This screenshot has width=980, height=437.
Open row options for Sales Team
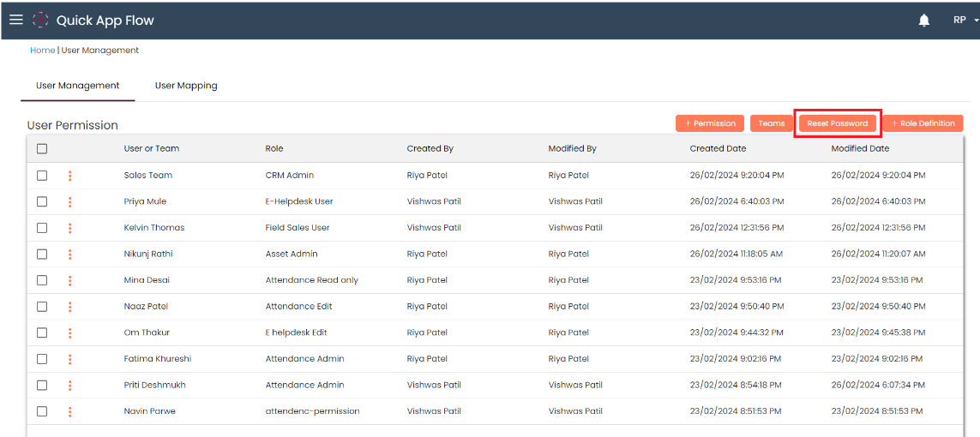[x=69, y=176]
